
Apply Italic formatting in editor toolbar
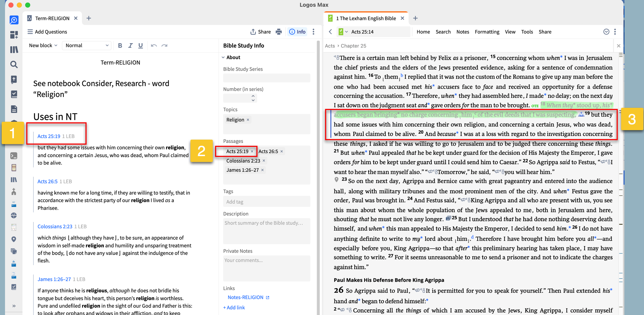pyautogui.click(x=130, y=46)
